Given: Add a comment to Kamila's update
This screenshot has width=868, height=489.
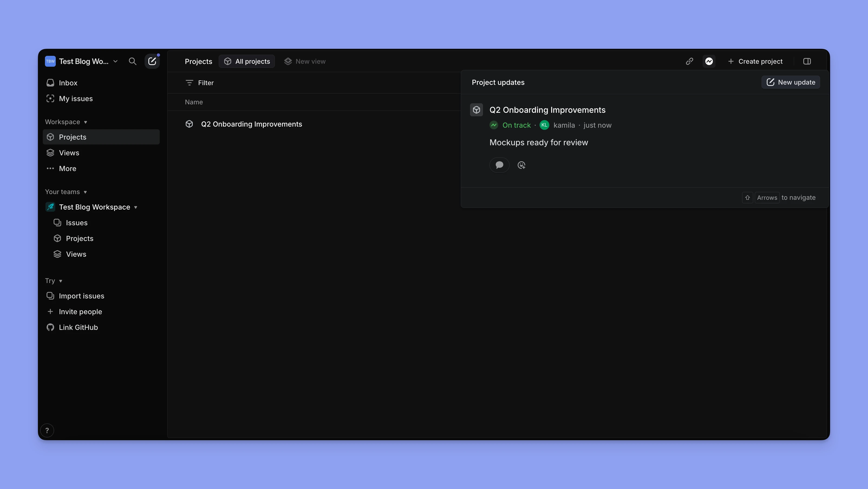Looking at the screenshot, I should pyautogui.click(x=499, y=165).
